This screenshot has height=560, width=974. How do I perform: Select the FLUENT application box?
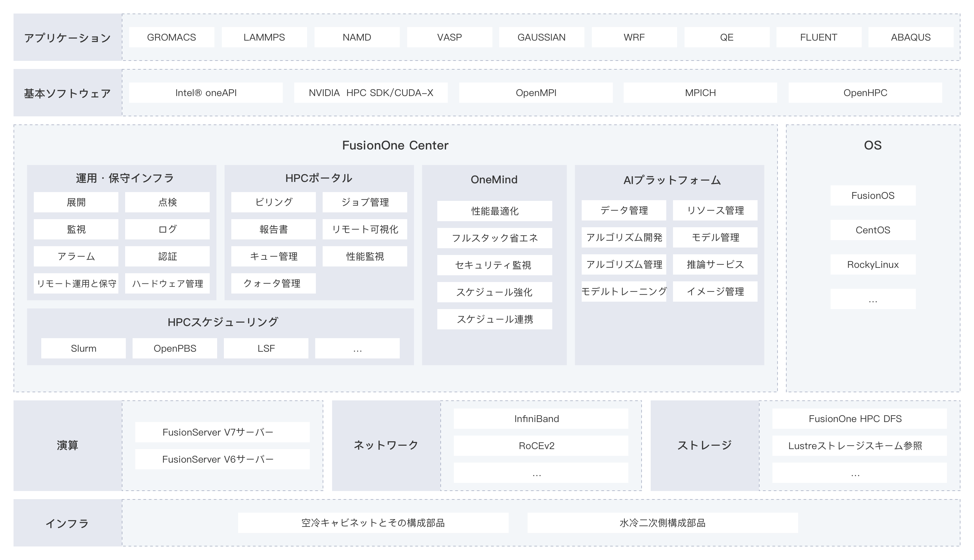[x=819, y=37]
